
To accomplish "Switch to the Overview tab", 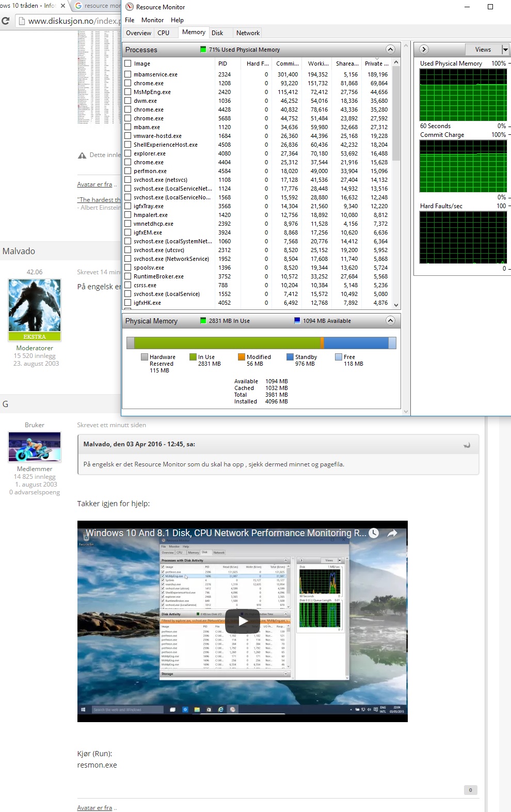I will tap(139, 33).
